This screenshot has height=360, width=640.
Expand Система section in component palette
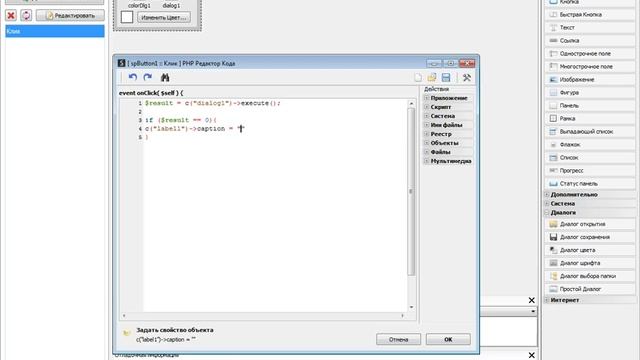(x=547, y=204)
